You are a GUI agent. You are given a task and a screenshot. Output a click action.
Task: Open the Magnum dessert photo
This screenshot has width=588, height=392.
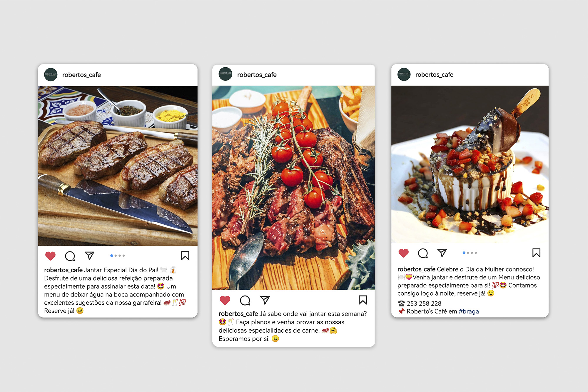click(x=470, y=164)
